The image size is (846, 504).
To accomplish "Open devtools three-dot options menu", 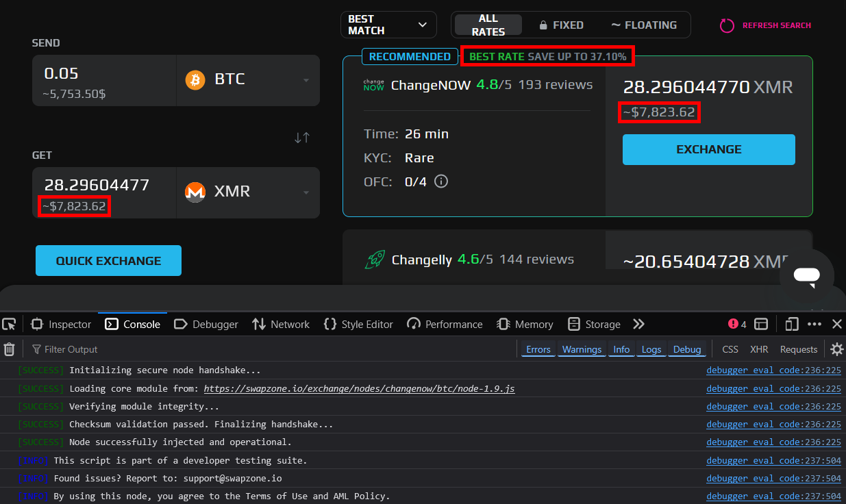I will (814, 324).
